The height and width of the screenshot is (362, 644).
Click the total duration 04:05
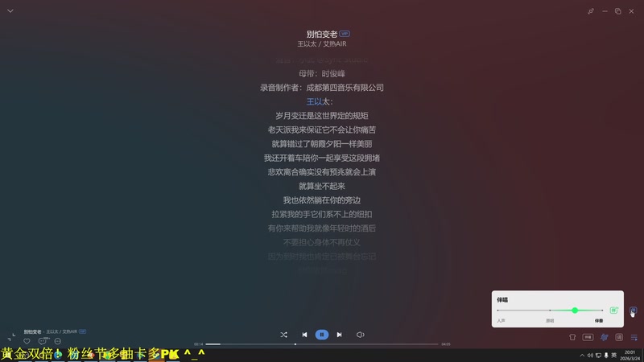tap(446, 344)
